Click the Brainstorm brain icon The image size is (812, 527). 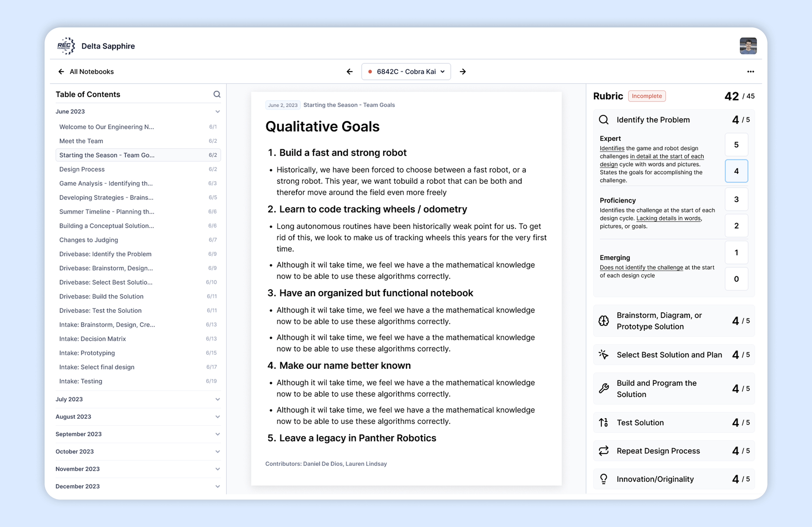click(x=604, y=321)
